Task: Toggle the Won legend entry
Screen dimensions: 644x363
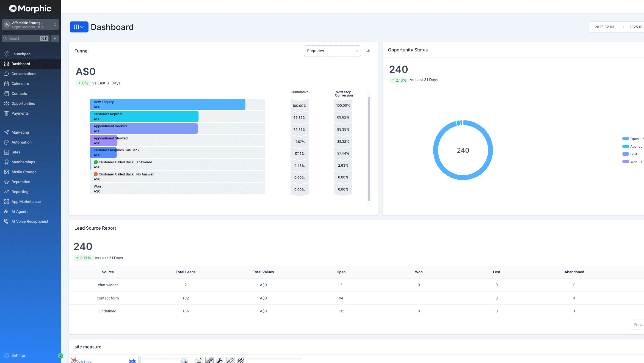Action: (x=632, y=162)
